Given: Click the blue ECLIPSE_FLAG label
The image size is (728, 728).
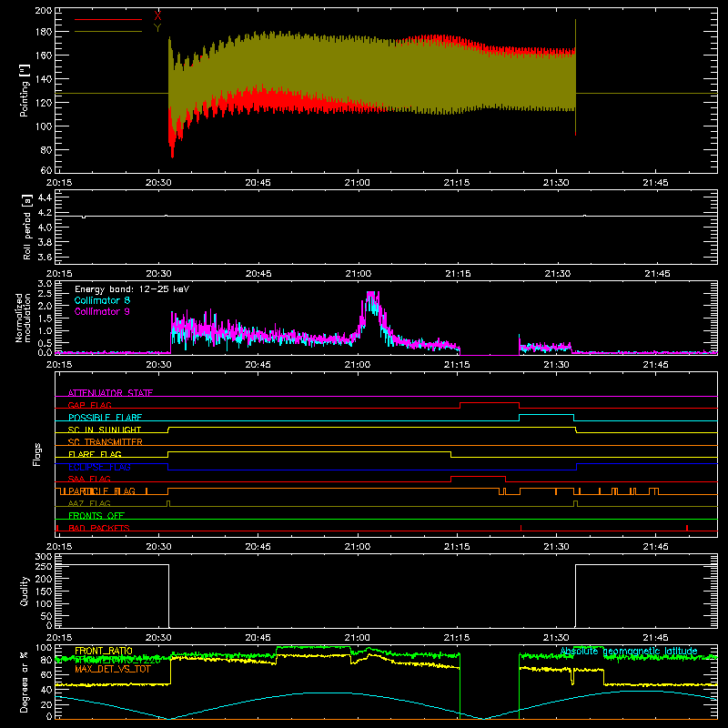Looking at the screenshot, I should (x=99, y=467).
